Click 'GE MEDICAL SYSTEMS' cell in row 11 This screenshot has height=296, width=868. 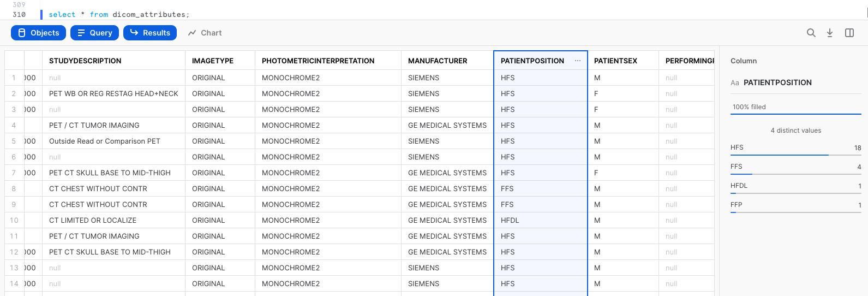[x=447, y=236]
